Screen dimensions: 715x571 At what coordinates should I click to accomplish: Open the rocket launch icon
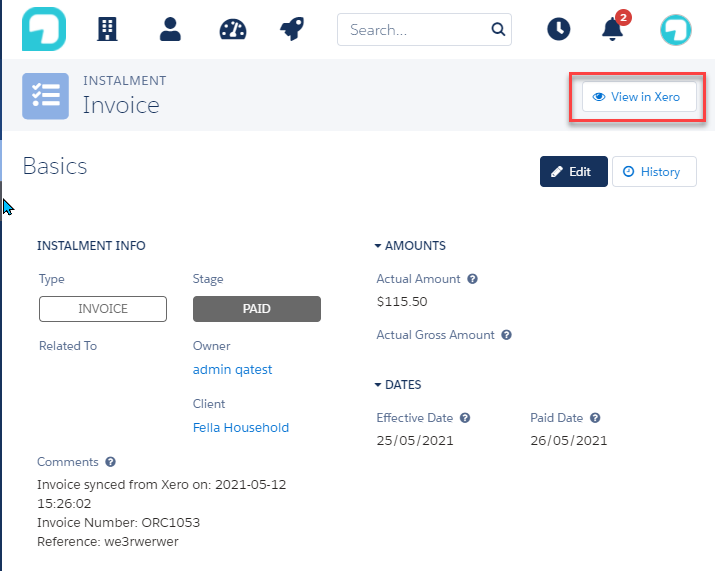coord(292,29)
